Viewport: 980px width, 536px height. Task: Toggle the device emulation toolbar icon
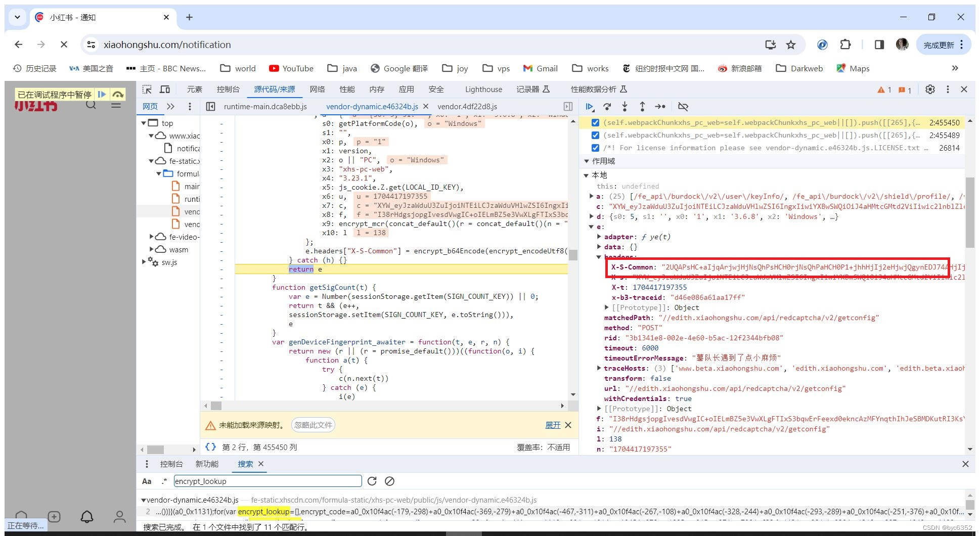(165, 89)
